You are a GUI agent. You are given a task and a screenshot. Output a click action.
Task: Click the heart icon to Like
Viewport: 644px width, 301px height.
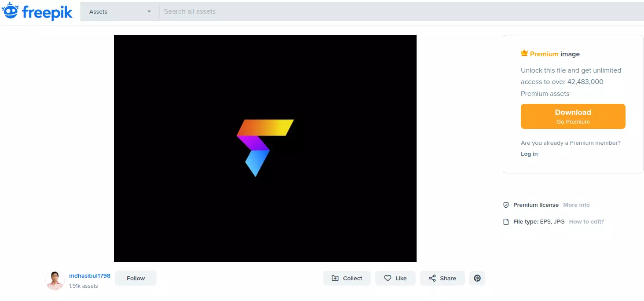(x=388, y=278)
